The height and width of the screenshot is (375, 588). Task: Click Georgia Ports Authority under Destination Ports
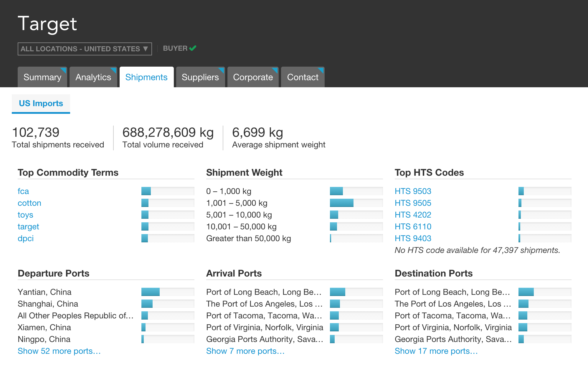tap(453, 339)
